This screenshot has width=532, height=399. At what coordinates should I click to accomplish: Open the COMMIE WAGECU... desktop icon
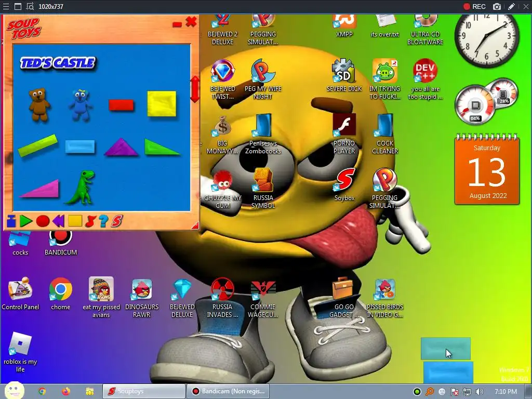pyautogui.click(x=263, y=298)
